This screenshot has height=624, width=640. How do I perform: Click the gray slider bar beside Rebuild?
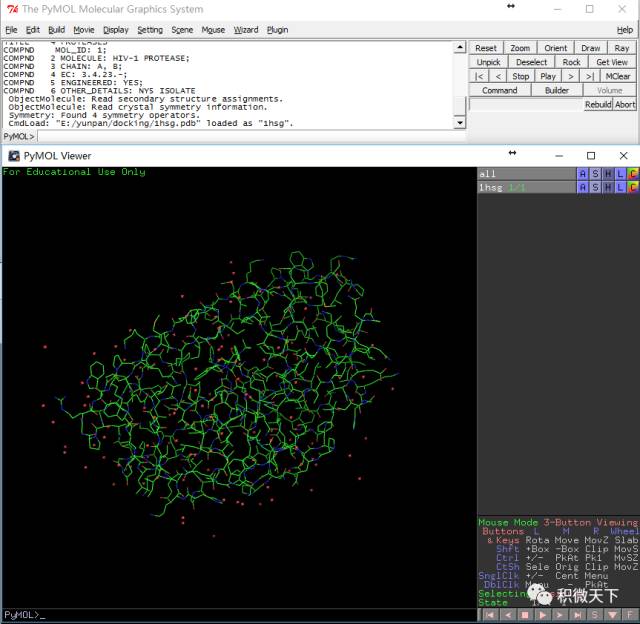point(526,104)
